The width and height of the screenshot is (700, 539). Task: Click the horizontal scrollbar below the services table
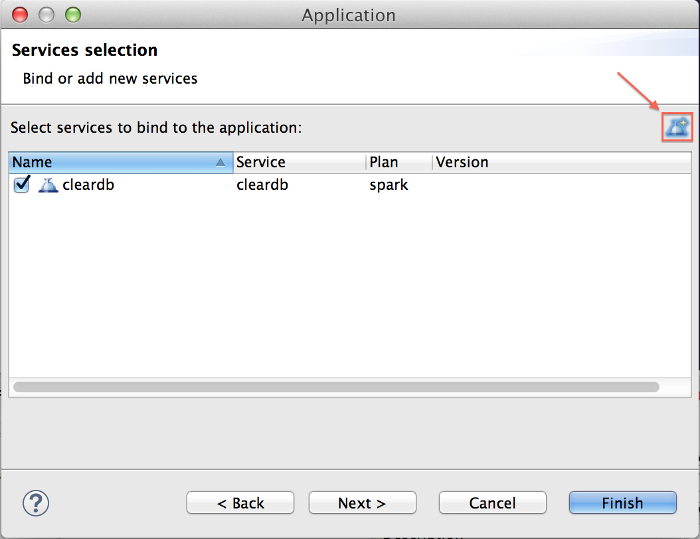pos(336,386)
